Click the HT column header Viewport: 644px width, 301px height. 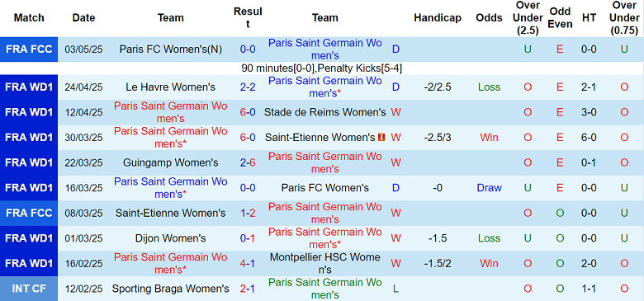click(x=589, y=18)
